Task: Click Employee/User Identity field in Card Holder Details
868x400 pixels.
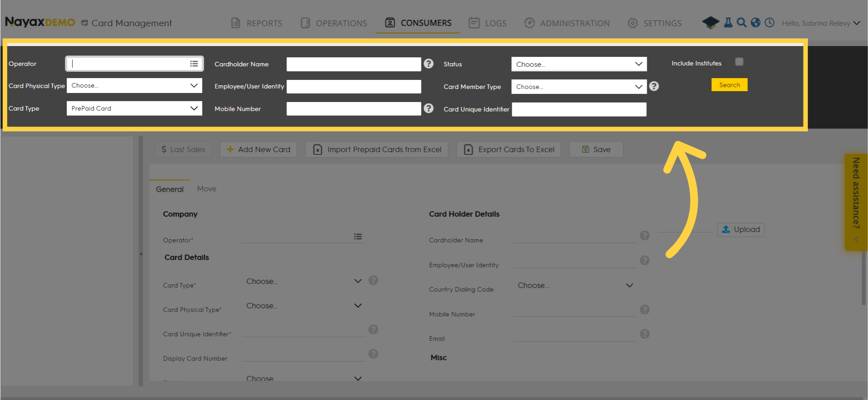Action: (x=575, y=262)
